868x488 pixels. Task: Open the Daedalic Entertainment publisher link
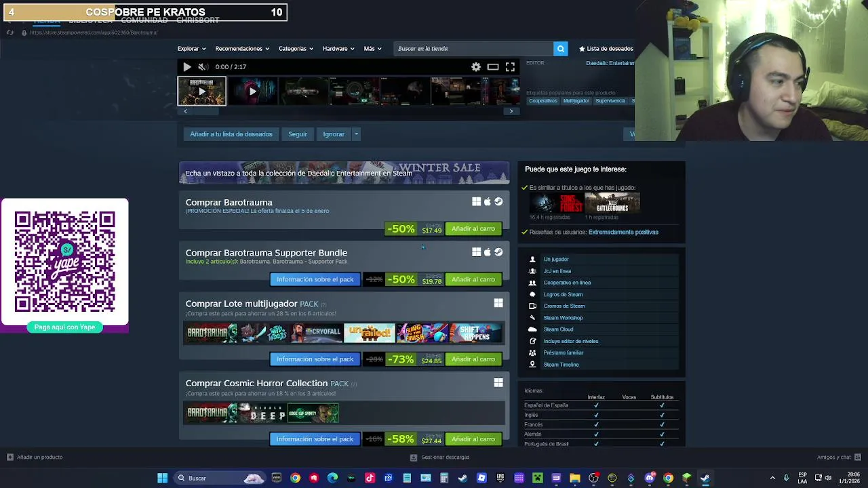pyautogui.click(x=610, y=63)
